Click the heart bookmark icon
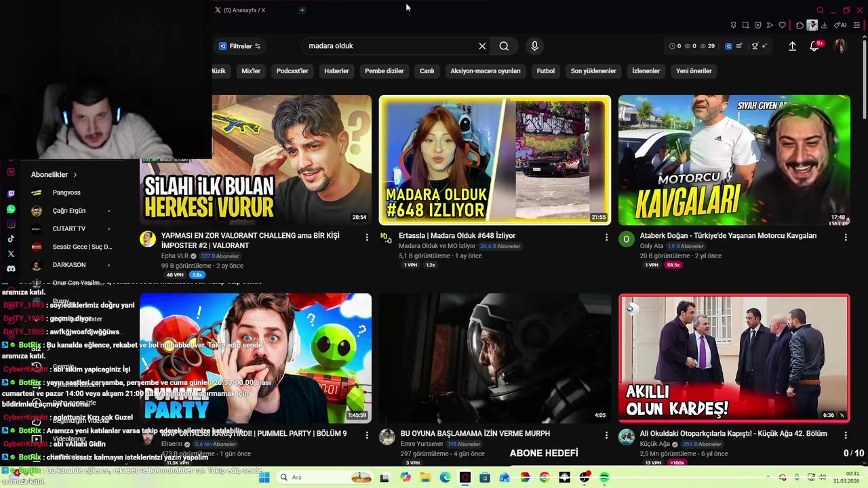This screenshot has width=868, height=488. pyautogui.click(x=782, y=25)
